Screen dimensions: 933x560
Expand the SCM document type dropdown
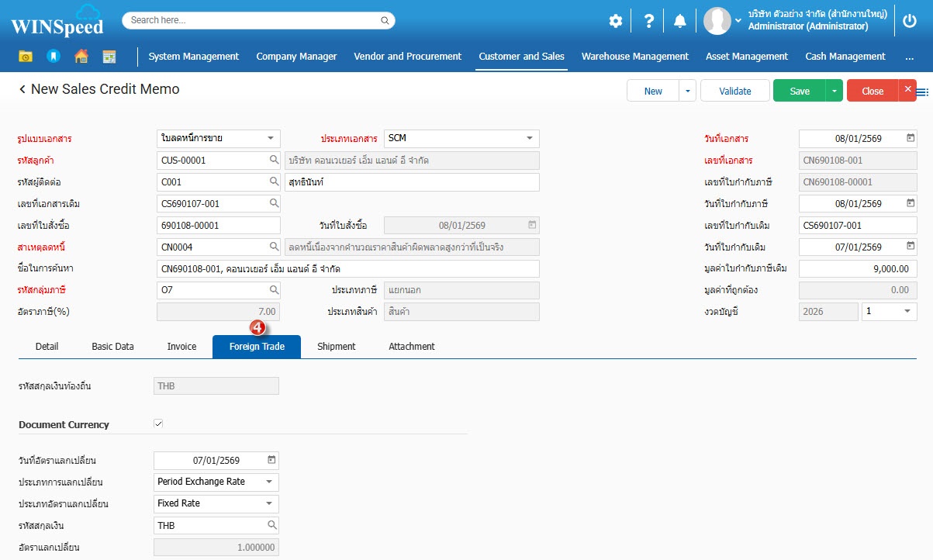tap(530, 138)
